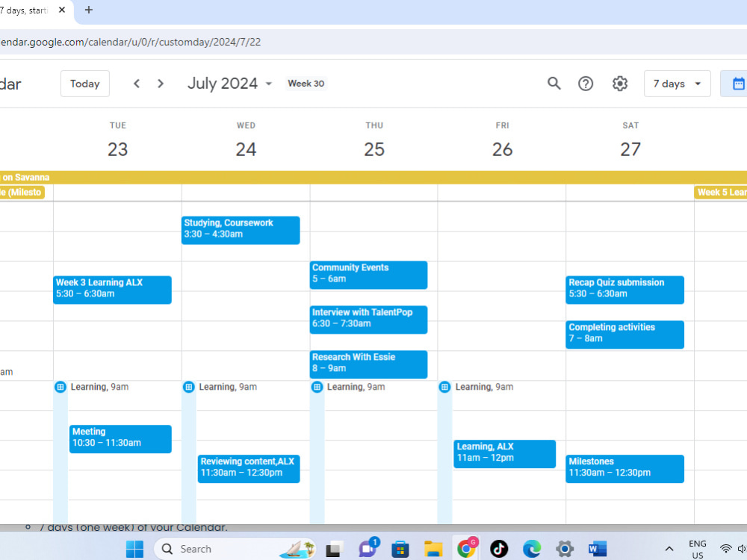
Task: Expand the 7 days view dropdown
Action: point(677,84)
